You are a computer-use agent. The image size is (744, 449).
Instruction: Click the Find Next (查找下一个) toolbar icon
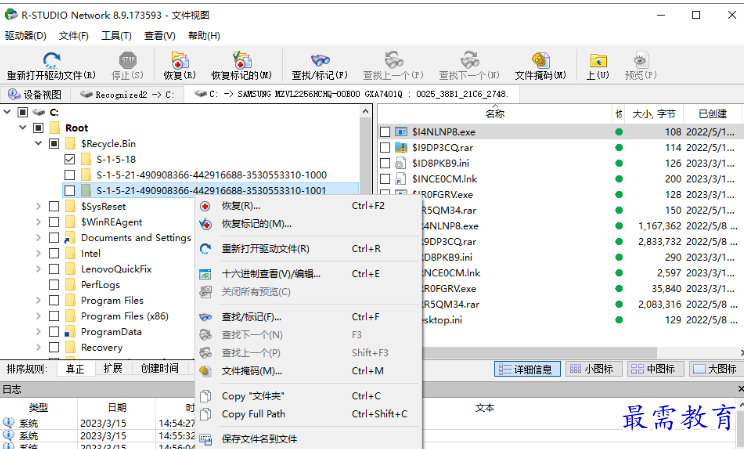470,60
